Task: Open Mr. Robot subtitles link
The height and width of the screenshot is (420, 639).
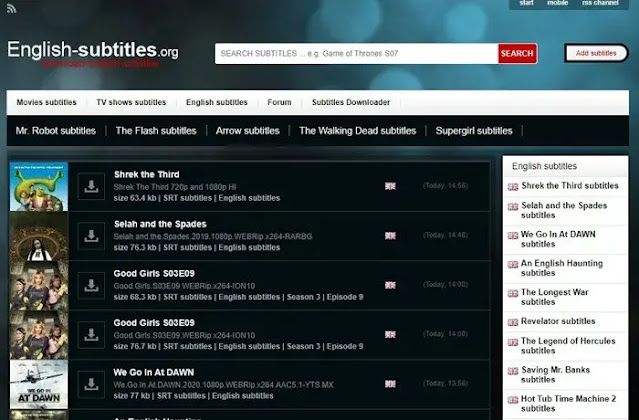Action: (56, 131)
